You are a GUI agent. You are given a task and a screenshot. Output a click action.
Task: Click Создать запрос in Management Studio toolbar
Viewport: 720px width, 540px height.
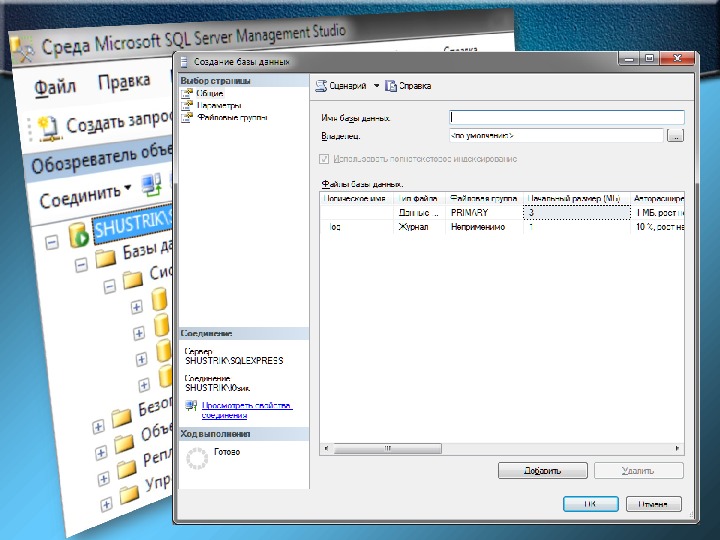tap(105, 126)
